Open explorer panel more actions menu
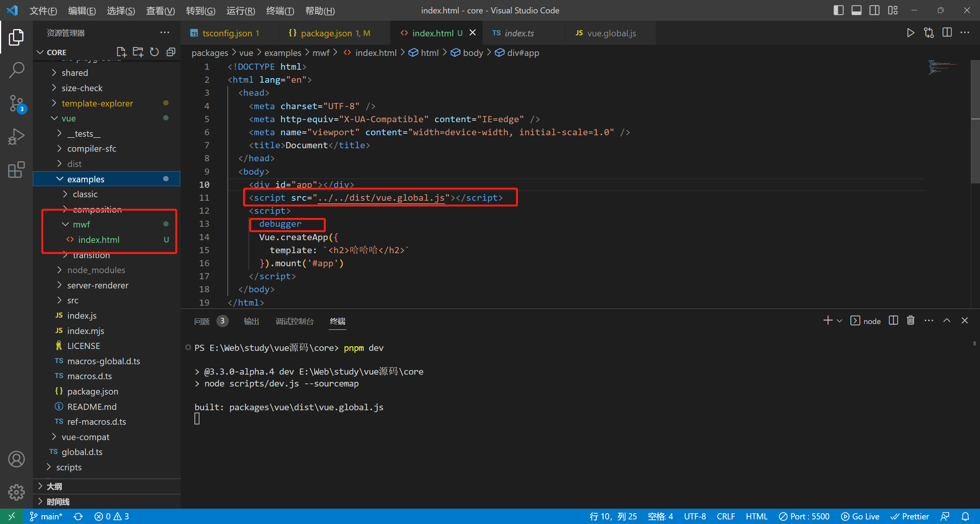 [x=165, y=33]
